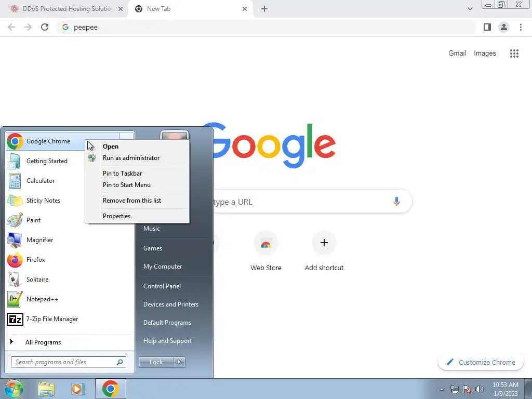Choose Run as administrator

[131, 158]
